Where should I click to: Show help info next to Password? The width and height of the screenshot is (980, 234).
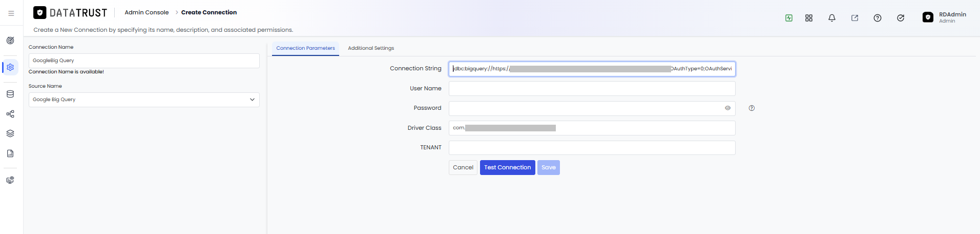[752, 108]
